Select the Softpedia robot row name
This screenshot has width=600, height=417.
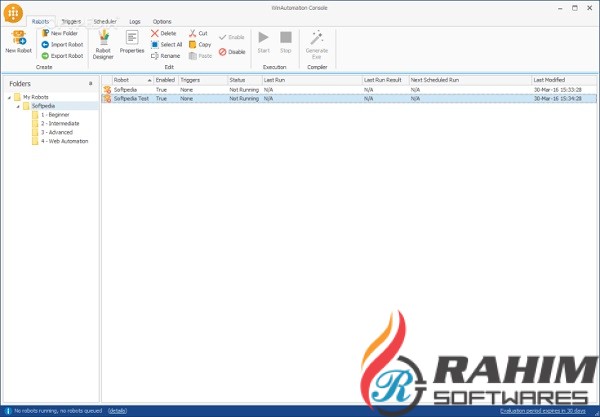coord(125,90)
